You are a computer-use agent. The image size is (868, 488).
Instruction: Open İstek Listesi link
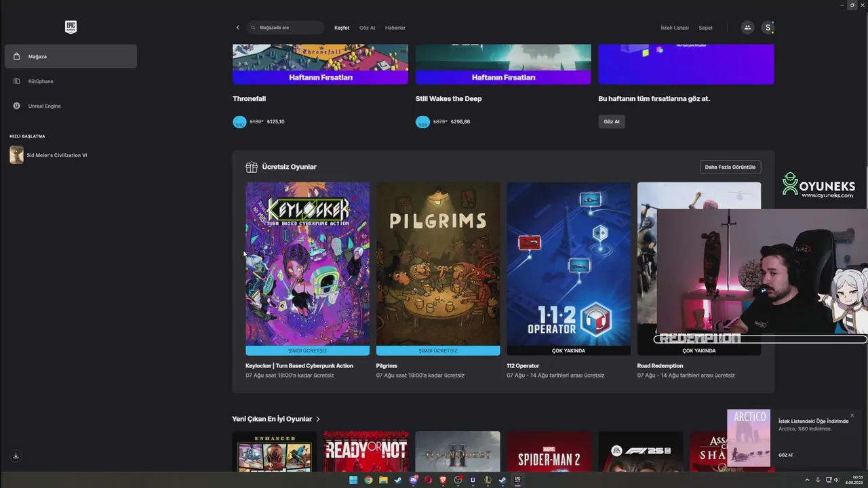[x=675, y=28]
